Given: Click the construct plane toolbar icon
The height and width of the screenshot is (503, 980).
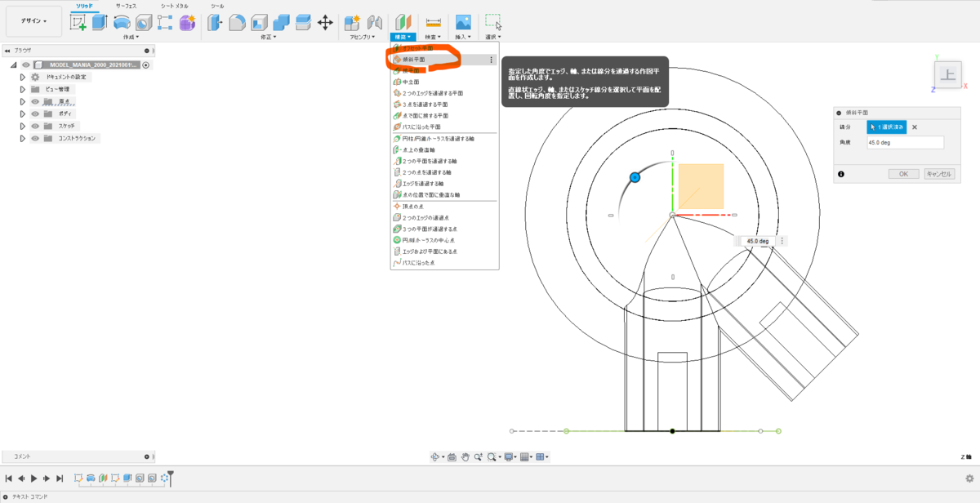Looking at the screenshot, I should click(x=403, y=23).
